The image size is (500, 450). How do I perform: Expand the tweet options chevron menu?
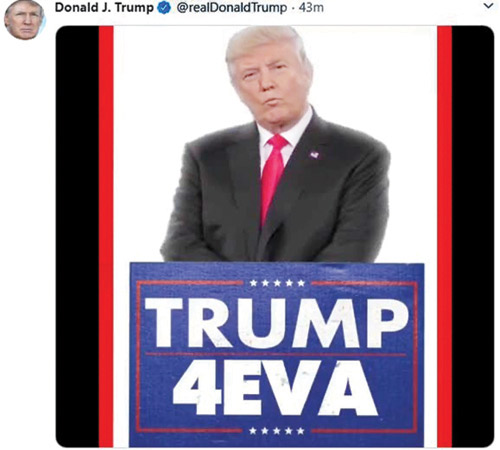tap(489, 6)
